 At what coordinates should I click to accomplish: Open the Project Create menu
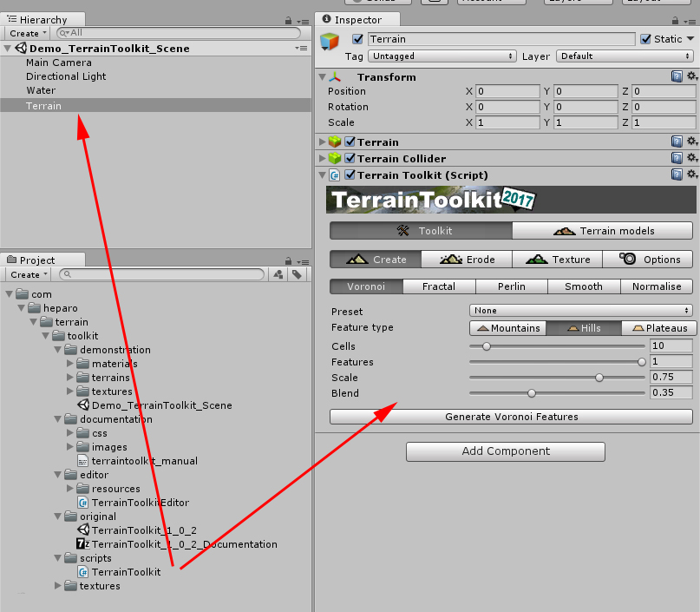point(28,274)
